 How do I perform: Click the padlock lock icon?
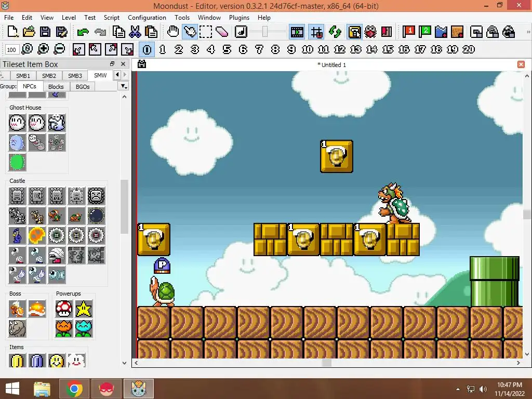(x=493, y=32)
